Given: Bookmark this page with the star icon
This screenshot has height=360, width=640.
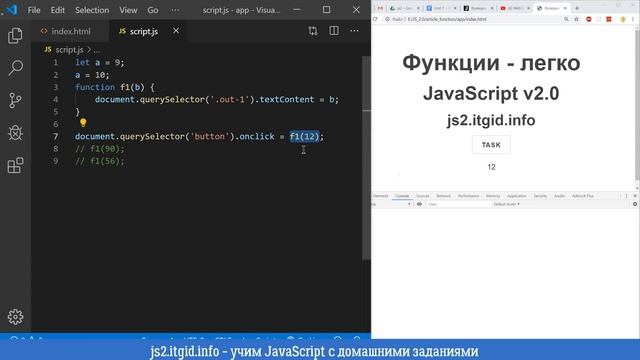Looking at the screenshot, I should click(x=576, y=19).
